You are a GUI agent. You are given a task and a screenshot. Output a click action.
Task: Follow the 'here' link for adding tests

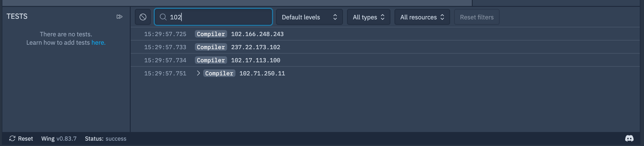[x=98, y=43]
